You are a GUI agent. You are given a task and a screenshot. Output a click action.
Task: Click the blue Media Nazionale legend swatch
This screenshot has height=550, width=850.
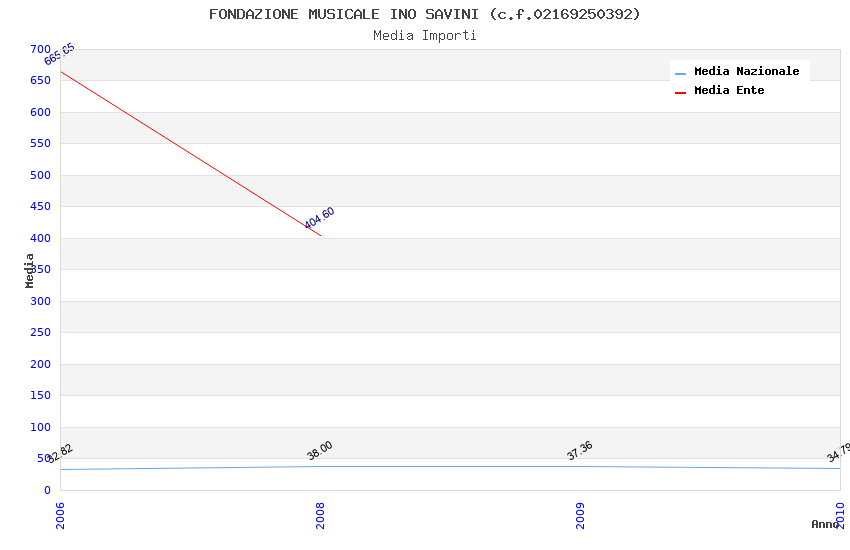pos(680,73)
